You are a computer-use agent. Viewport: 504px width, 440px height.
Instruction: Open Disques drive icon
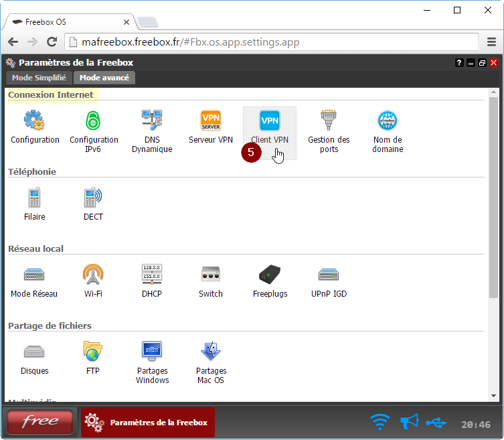[x=34, y=352]
